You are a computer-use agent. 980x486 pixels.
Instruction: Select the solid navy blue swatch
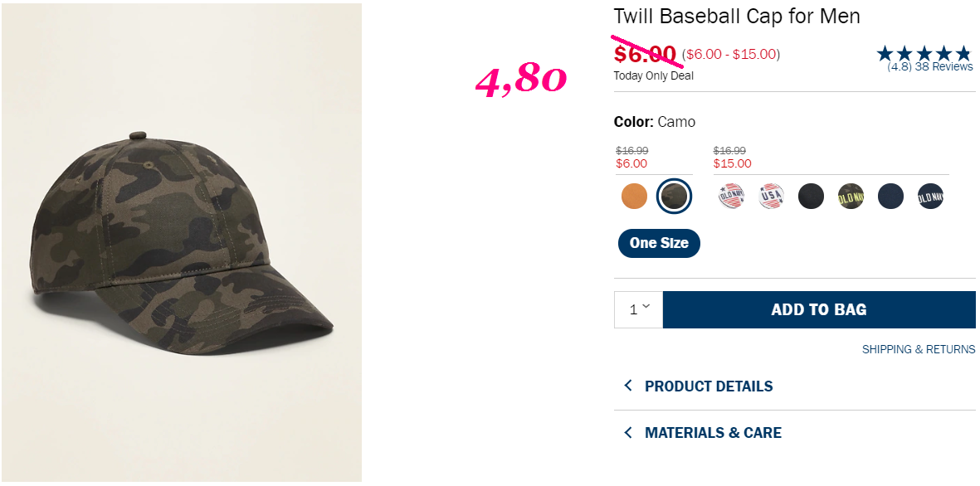[890, 197]
